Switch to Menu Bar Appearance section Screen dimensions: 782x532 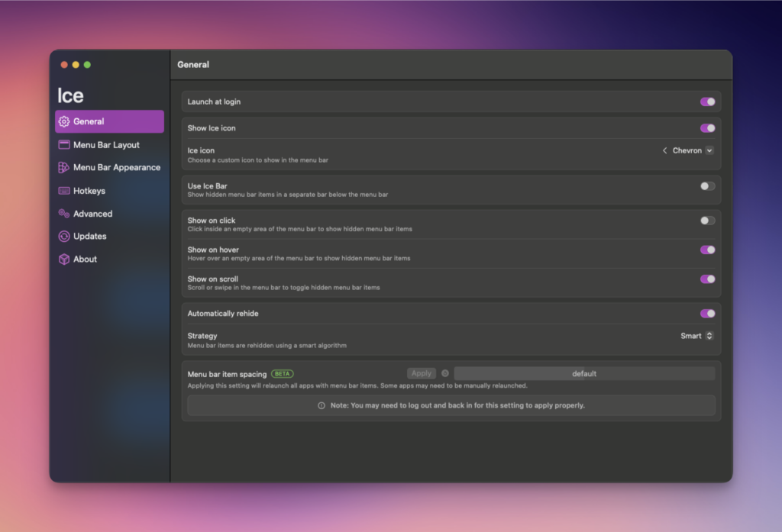click(109, 167)
